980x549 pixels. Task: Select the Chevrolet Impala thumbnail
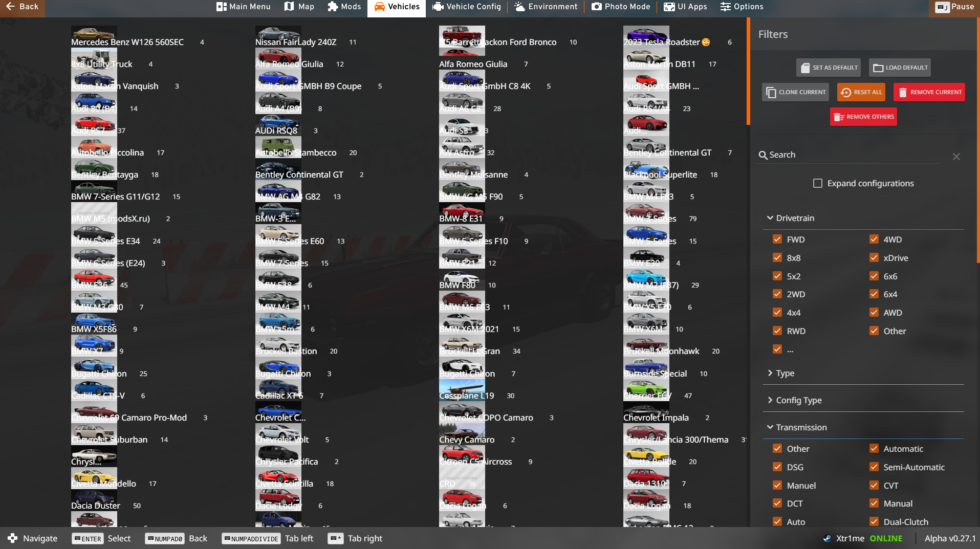click(x=646, y=412)
